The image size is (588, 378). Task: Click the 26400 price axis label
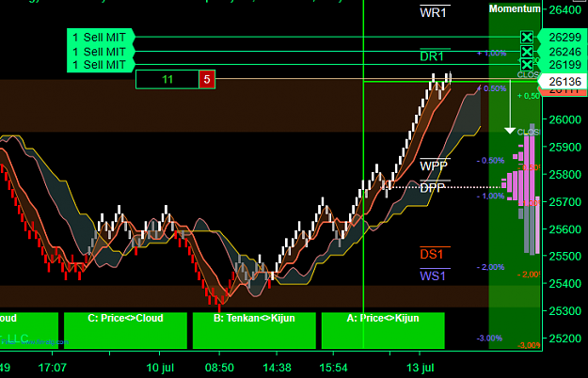coord(565,9)
